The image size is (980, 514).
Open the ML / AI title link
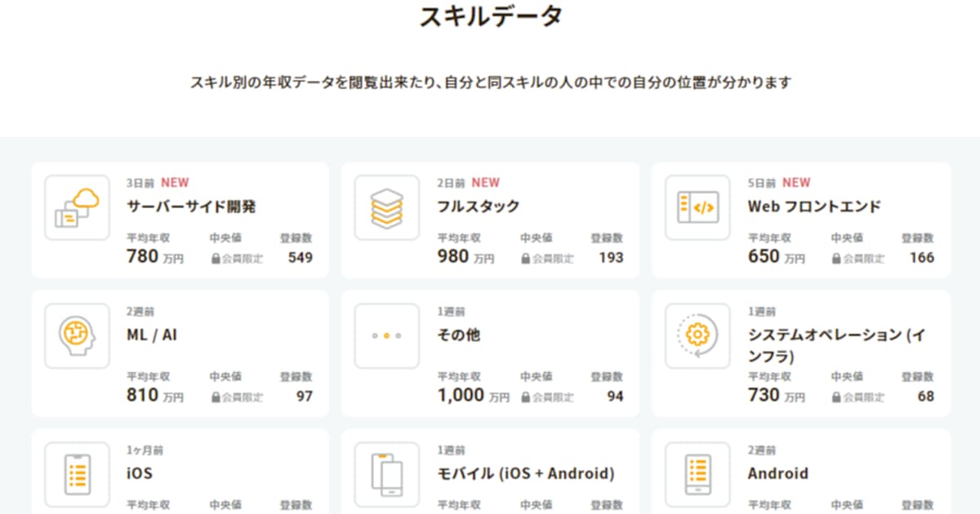[x=151, y=335]
